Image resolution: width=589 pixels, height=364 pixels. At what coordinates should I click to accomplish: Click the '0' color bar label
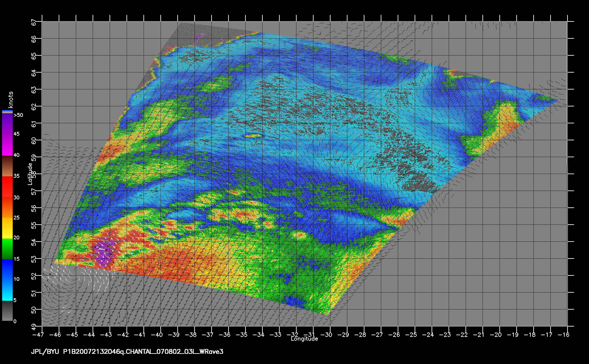(x=15, y=321)
